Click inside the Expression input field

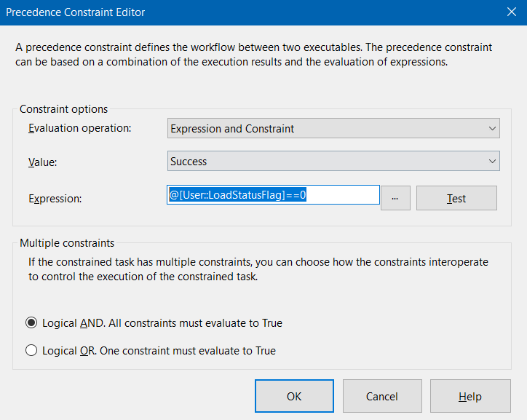[273, 195]
